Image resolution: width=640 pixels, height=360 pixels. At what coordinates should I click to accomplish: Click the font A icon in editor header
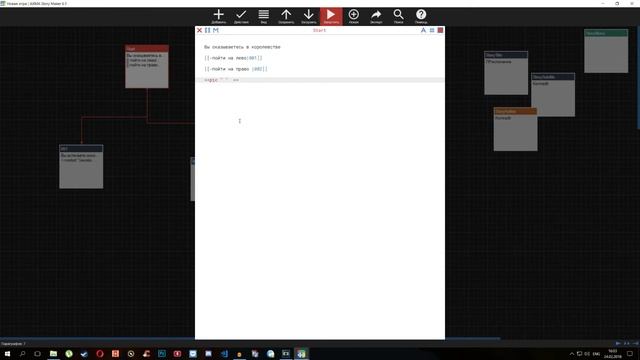pyautogui.click(x=423, y=30)
